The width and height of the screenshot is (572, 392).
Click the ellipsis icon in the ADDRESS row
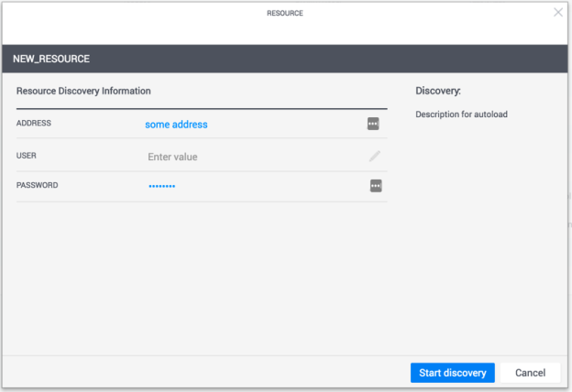(x=373, y=124)
